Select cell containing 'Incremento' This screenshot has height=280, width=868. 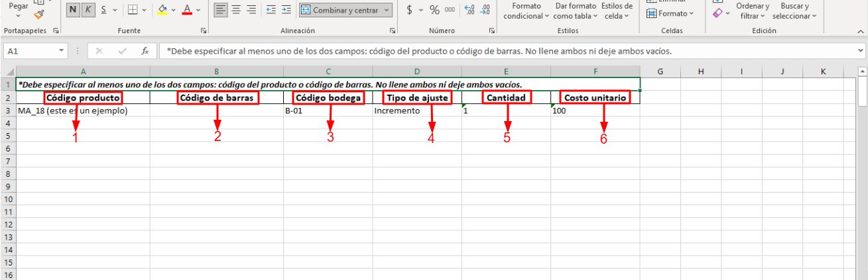(417, 111)
